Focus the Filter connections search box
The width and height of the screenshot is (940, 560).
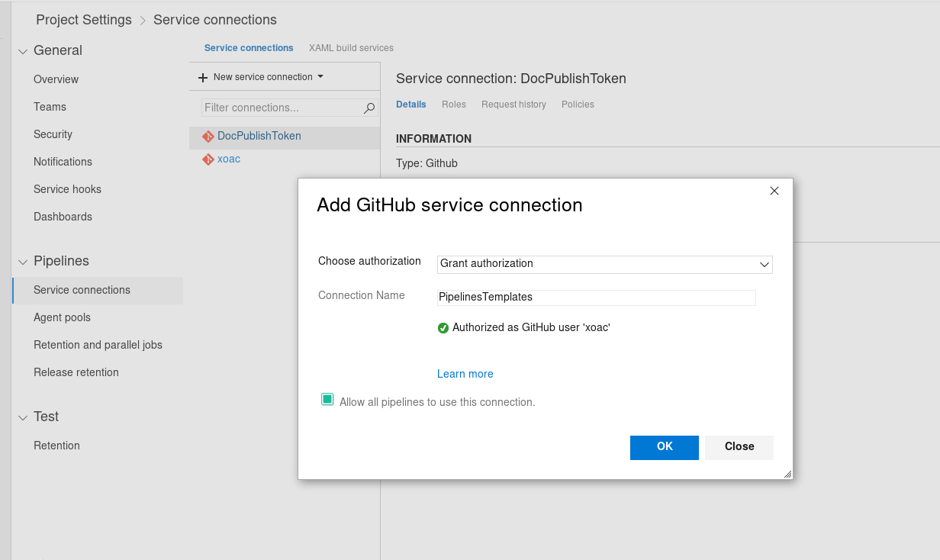tap(289, 108)
